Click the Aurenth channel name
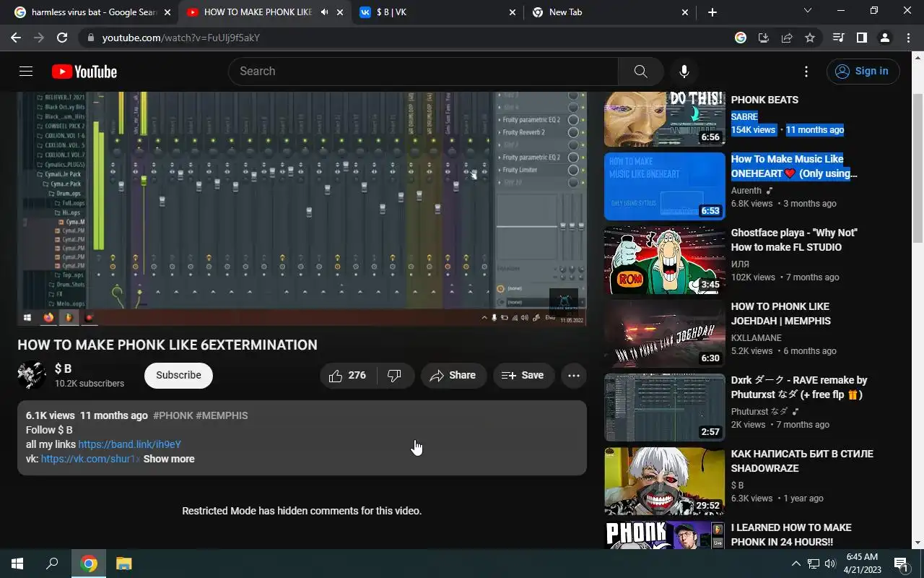Viewport: 924px width, 578px height. pyautogui.click(x=746, y=190)
